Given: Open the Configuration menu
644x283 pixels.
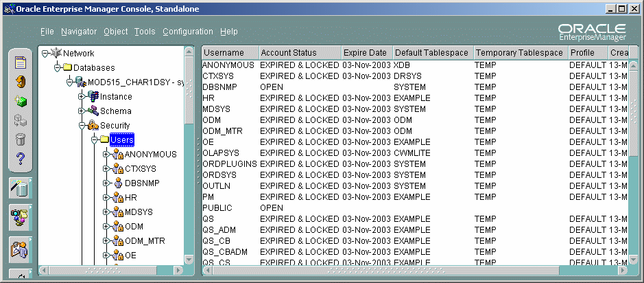Looking at the screenshot, I should click(x=188, y=32).
